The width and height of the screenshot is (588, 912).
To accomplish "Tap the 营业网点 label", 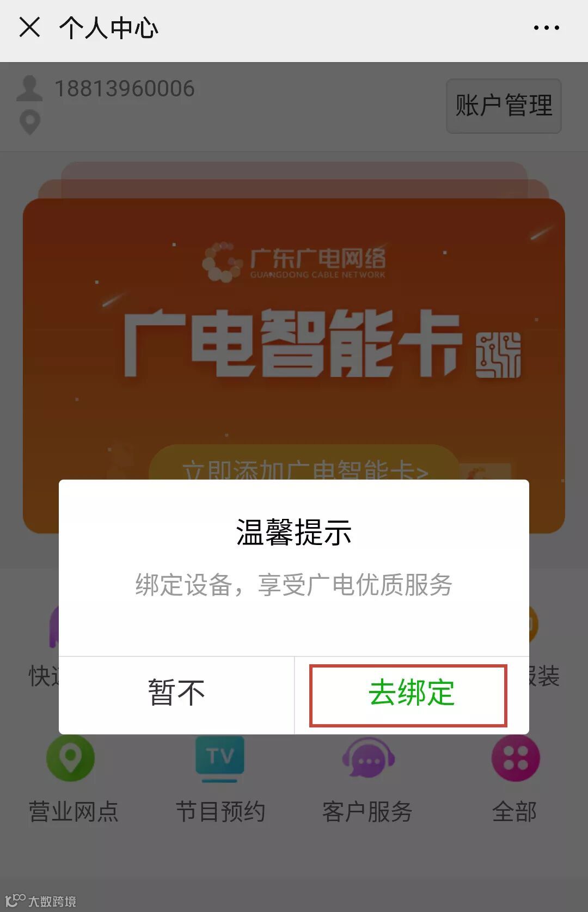I will point(73,812).
